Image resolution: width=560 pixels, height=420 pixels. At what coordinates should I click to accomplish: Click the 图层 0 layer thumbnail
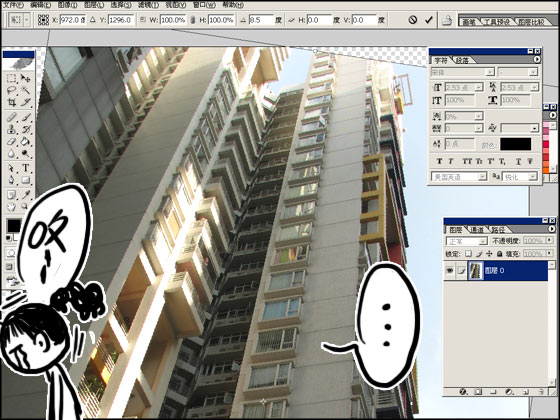(476, 270)
